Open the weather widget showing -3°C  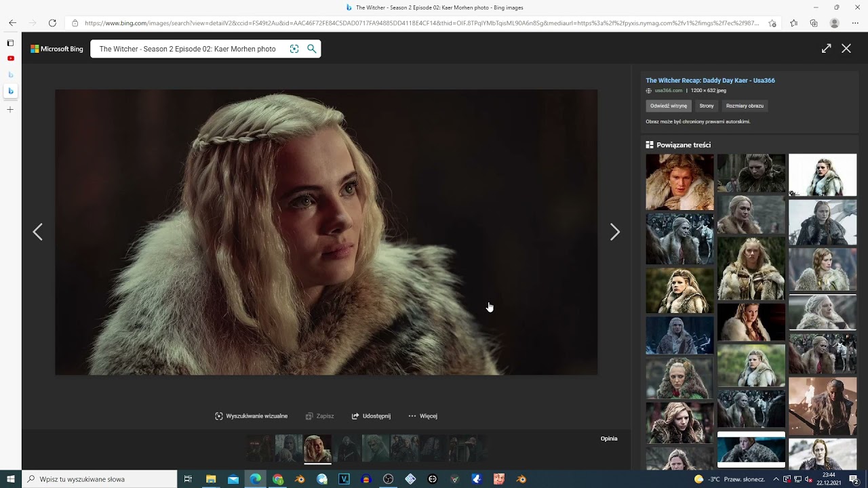(x=729, y=479)
